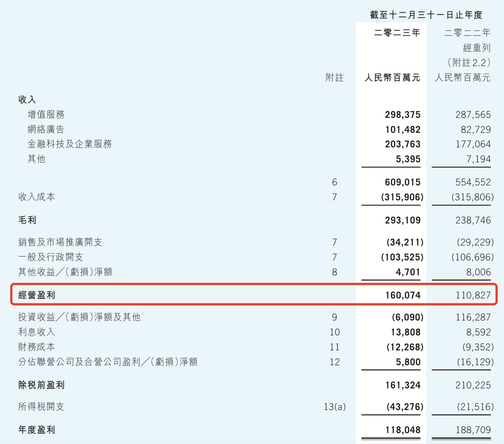Select 2022 operating profit value 110,827
The image size is (504, 444).
(473, 295)
